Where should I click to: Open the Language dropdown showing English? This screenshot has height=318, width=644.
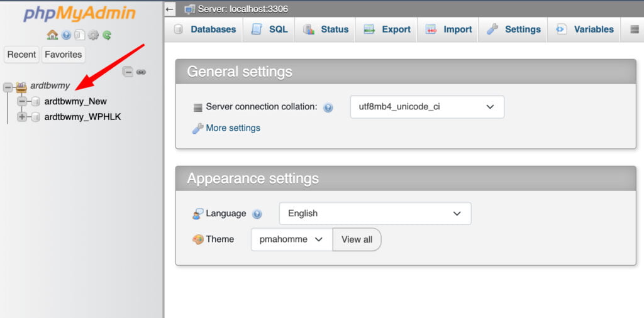(x=375, y=214)
